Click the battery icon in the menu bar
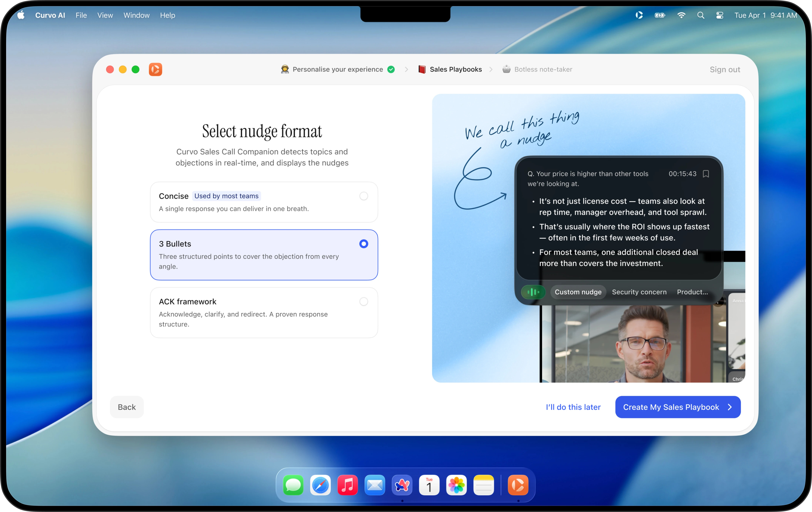812x512 pixels. [660, 15]
